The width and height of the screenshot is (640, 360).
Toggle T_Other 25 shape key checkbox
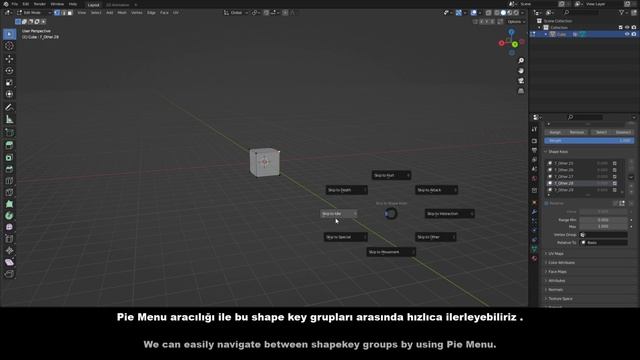click(614, 163)
